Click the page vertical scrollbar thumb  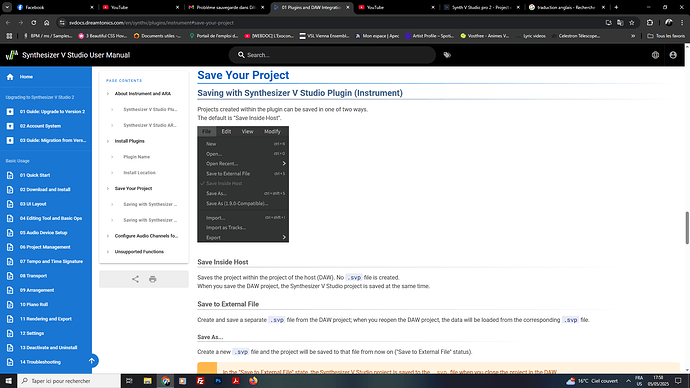tap(687, 228)
